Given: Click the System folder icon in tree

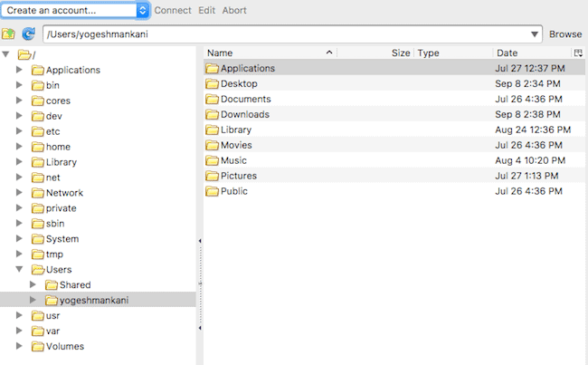Looking at the screenshot, I should pyautogui.click(x=37, y=239).
